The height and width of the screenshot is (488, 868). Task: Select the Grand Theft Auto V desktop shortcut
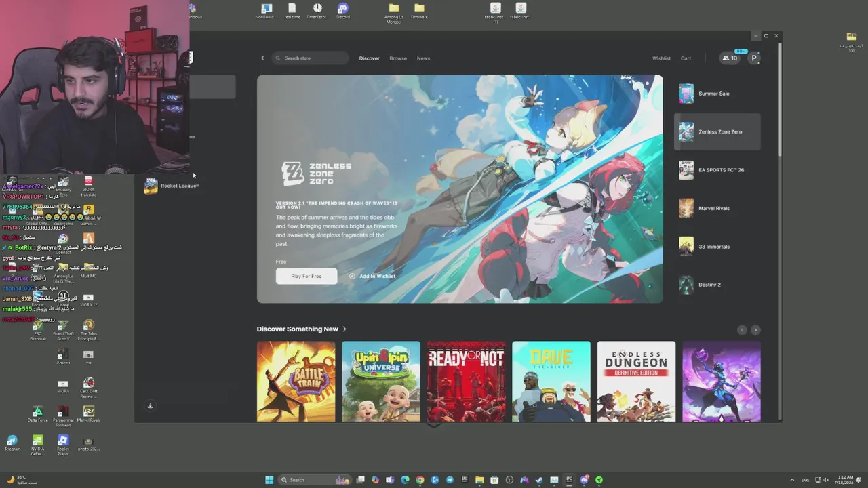63,330
